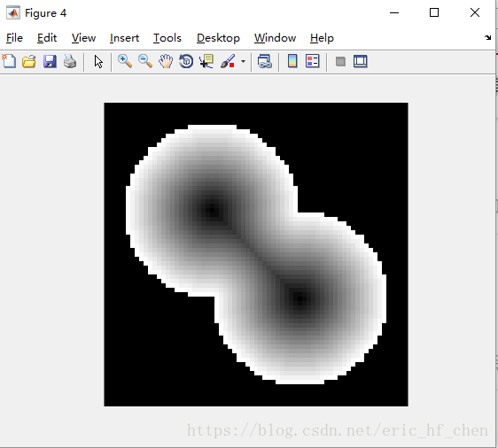Close the Figure 4 window
498x448 pixels.
click(x=475, y=12)
